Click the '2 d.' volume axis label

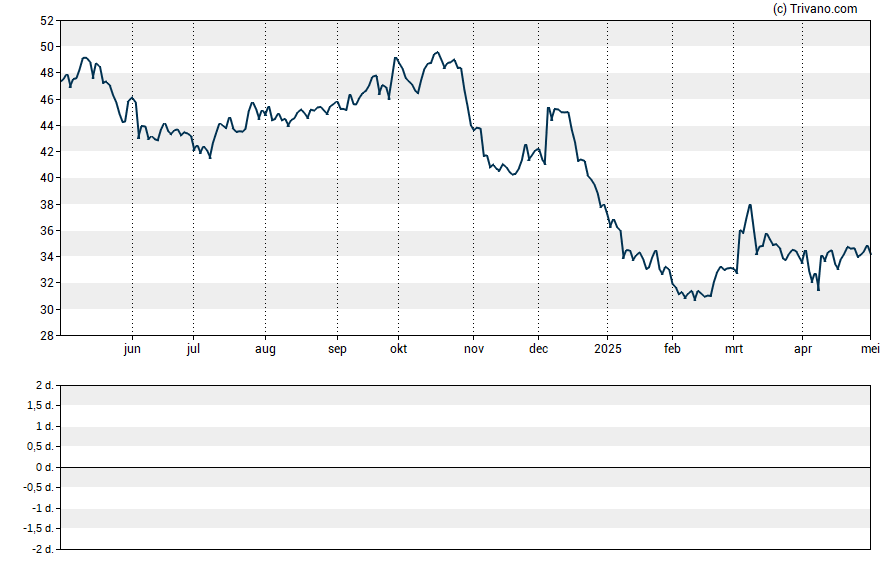point(45,386)
